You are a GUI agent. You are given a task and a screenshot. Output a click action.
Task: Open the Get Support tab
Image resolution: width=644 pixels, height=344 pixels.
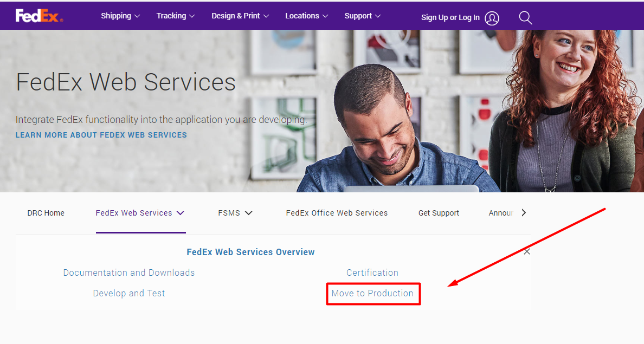439,213
